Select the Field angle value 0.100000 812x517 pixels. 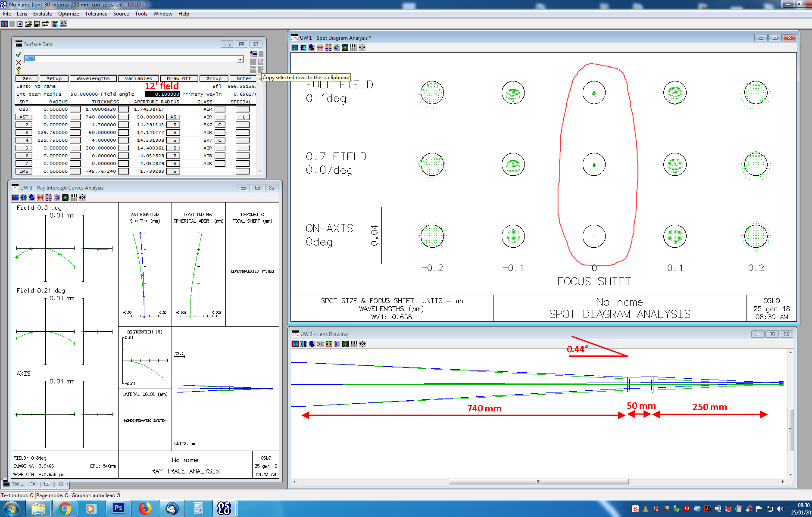(x=162, y=94)
